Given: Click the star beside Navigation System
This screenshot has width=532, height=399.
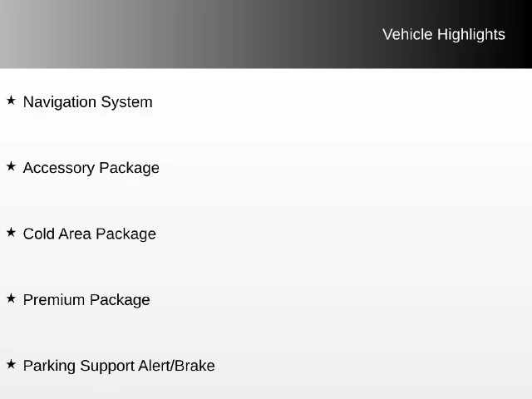Looking at the screenshot, I should 11,101.
